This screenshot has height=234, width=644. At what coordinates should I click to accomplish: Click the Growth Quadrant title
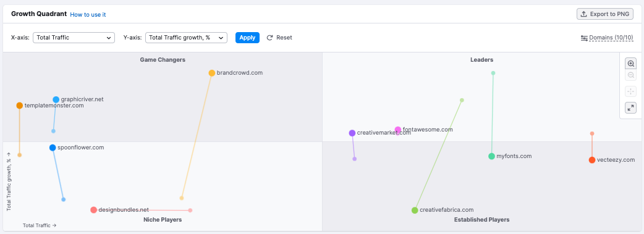[39, 14]
